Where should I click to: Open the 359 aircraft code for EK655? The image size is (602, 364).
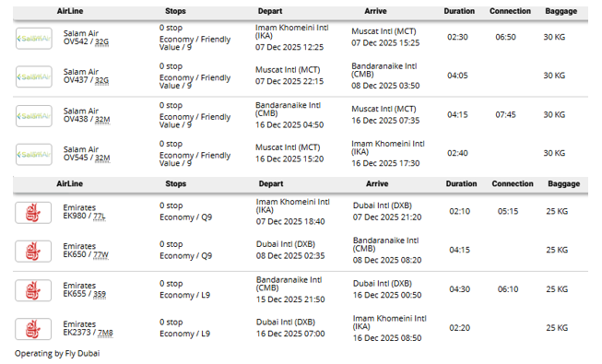coord(100,294)
